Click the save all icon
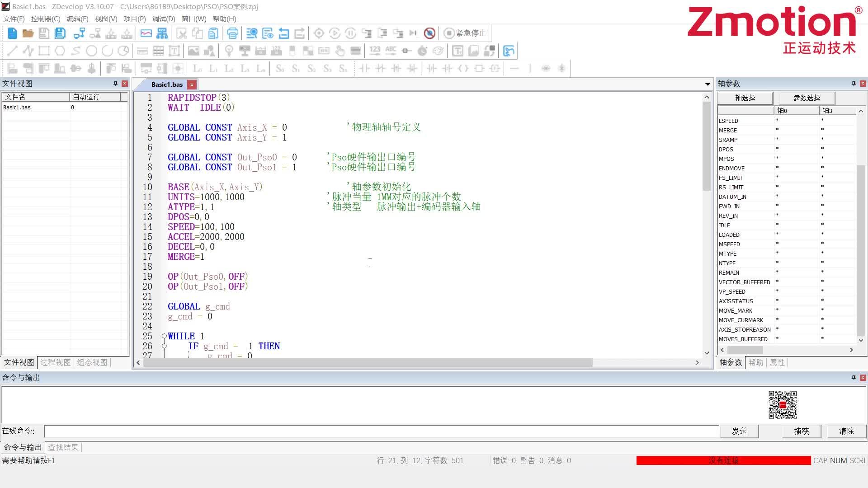This screenshot has width=868, height=488. point(60,33)
